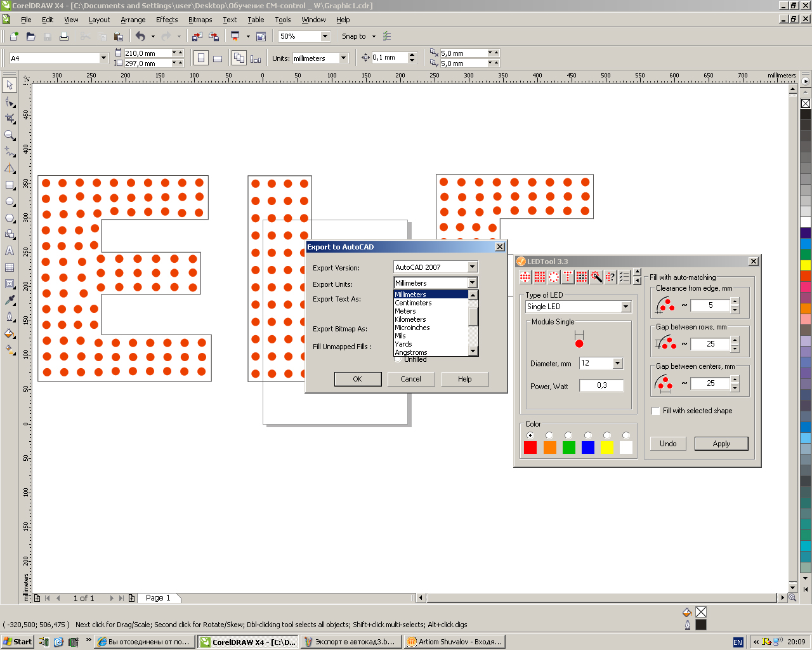
Task: Open Snap to dropdown
Action: click(374, 36)
